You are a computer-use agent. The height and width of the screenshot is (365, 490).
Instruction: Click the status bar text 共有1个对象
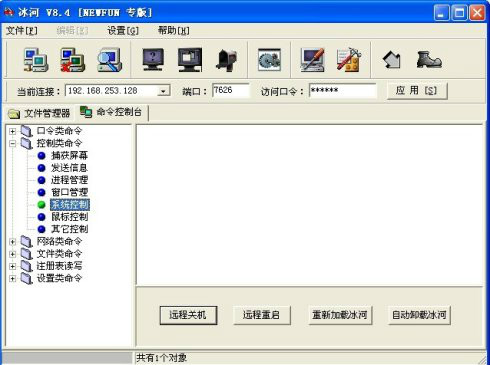[x=161, y=358]
